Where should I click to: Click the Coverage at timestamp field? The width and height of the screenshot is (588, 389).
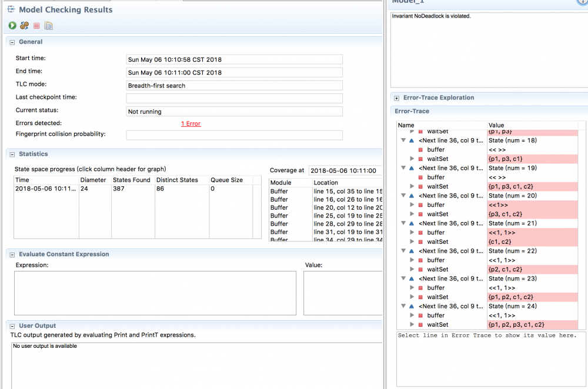pyautogui.click(x=345, y=170)
